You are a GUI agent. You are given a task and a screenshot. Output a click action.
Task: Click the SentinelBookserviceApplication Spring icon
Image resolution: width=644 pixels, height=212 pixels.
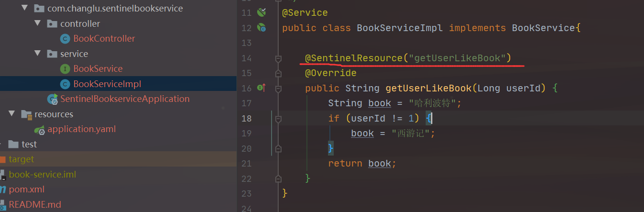(x=52, y=99)
